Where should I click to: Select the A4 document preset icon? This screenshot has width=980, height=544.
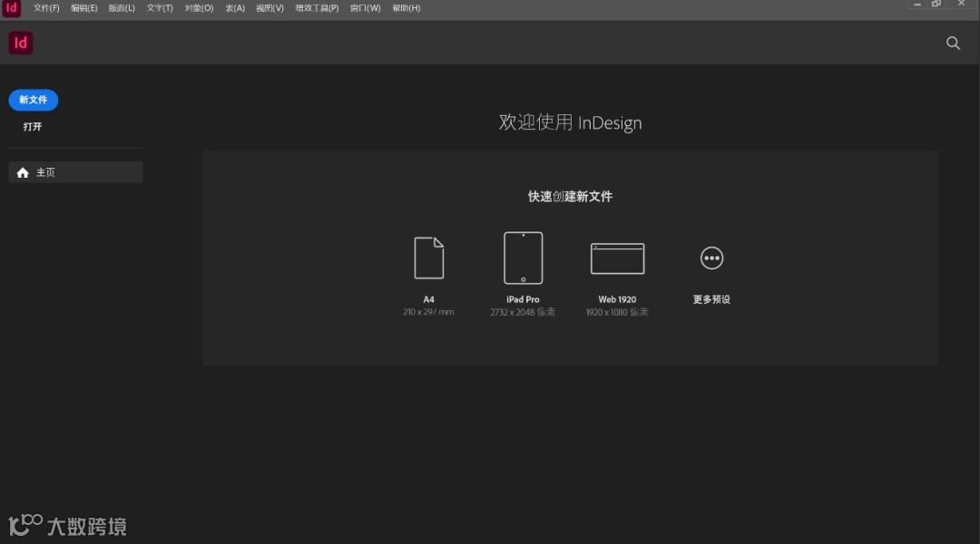click(428, 257)
